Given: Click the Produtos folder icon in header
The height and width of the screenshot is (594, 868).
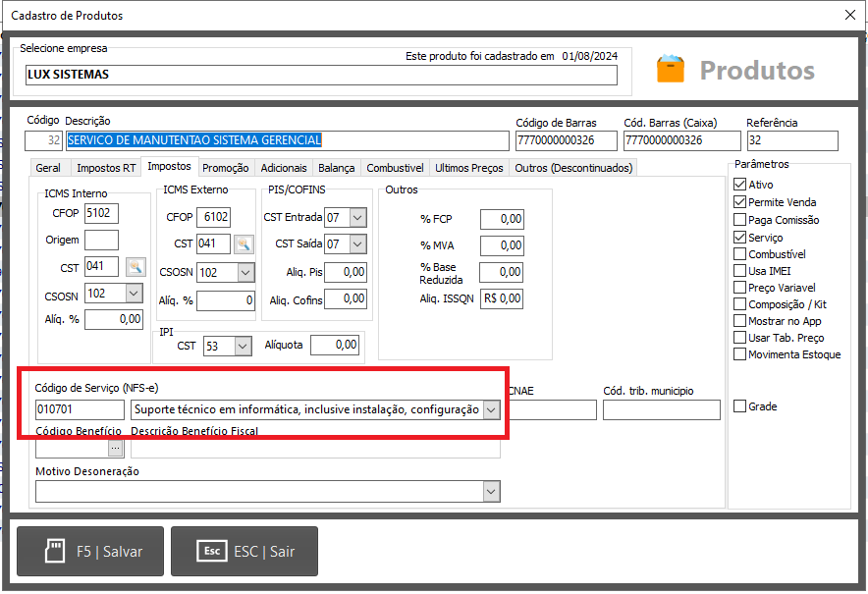Looking at the screenshot, I should (x=673, y=67).
